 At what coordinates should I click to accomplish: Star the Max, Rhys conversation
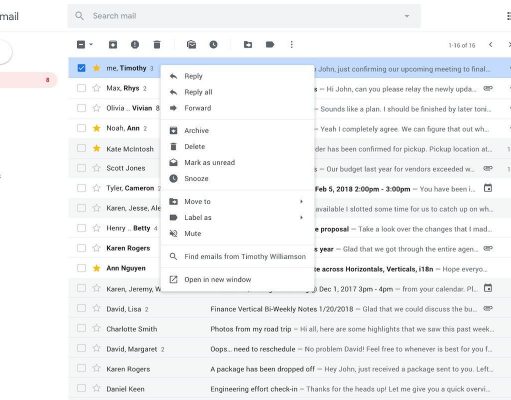coord(96,88)
